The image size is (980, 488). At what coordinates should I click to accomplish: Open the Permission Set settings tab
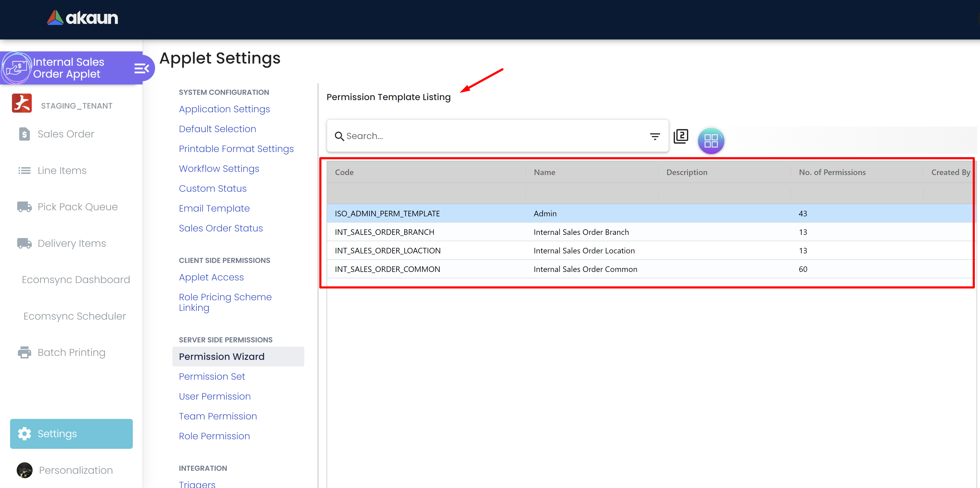click(212, 377)
